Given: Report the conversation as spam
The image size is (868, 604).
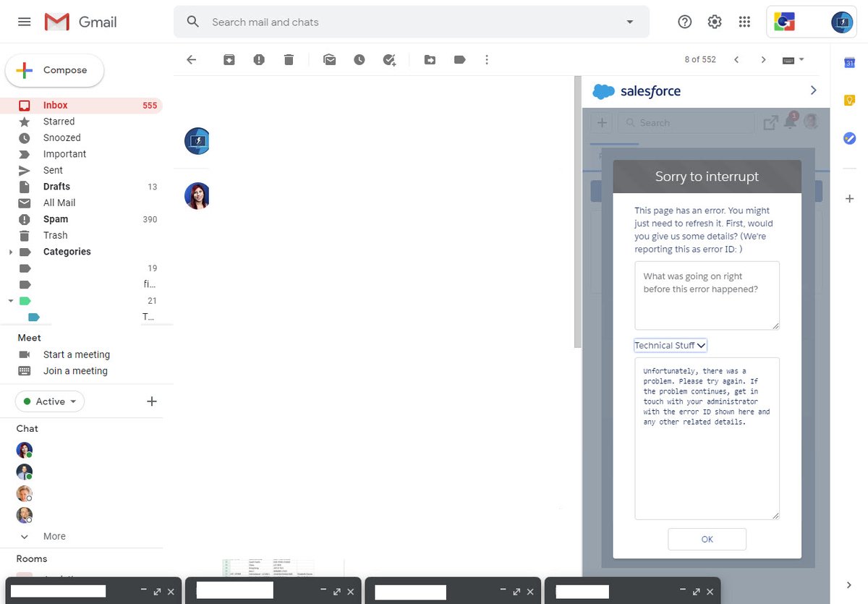Looking at the screenshot, I should [x=259, y=59].
